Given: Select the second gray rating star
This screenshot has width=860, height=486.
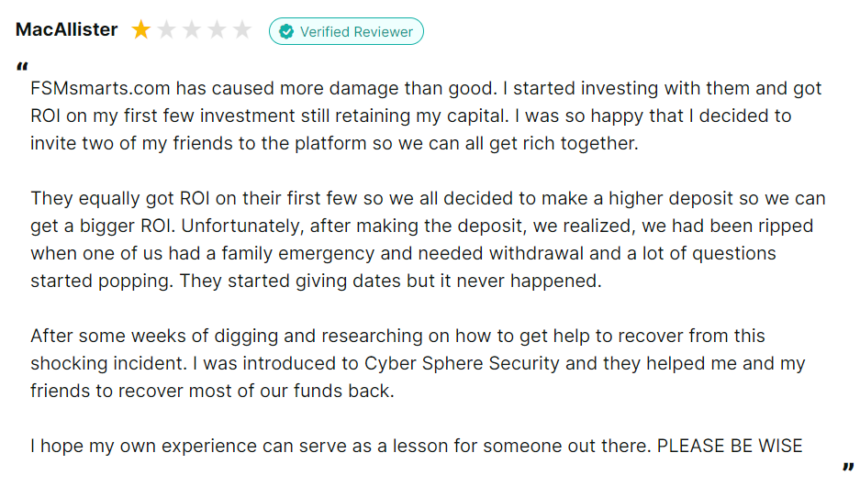Looking at the screenshot, I should tap(166, 30).
